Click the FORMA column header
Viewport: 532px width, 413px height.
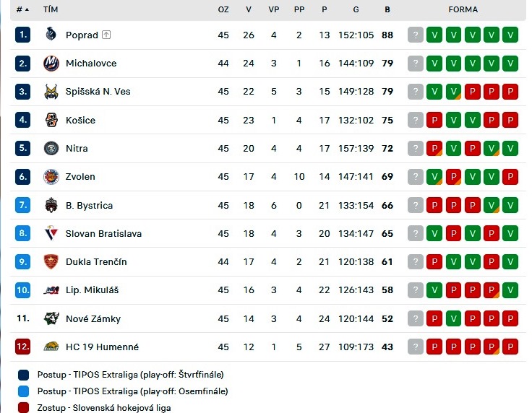[463, 9]
